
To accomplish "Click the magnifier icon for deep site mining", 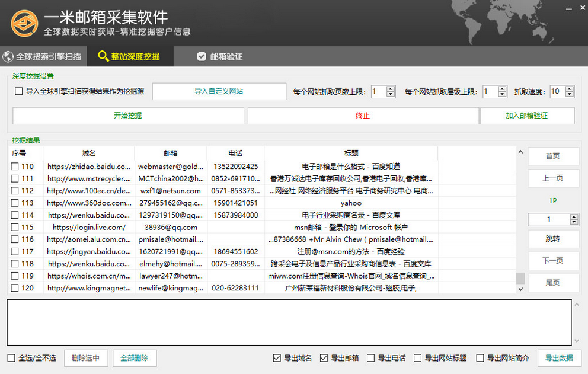I will (103, 56).
